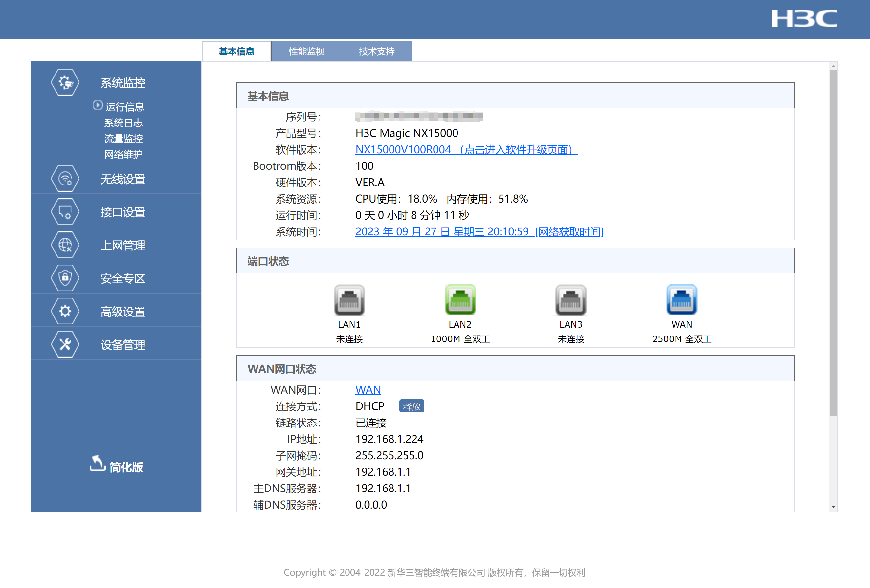870x588 pixels.
Task: Expand the 设备管理 menu section
Action: coord(123,345)
